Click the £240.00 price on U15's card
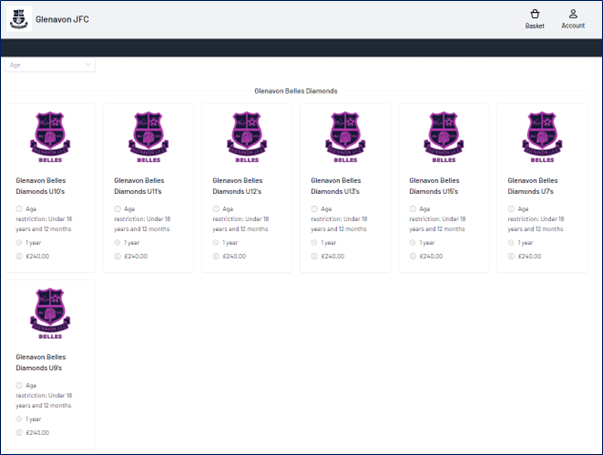 [x=431, y=256]
